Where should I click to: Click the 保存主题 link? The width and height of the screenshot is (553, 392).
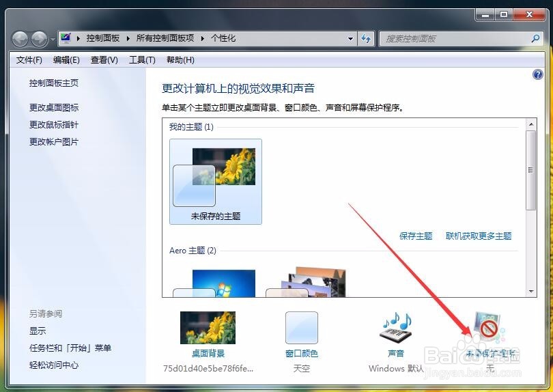[x=416, y=236]
